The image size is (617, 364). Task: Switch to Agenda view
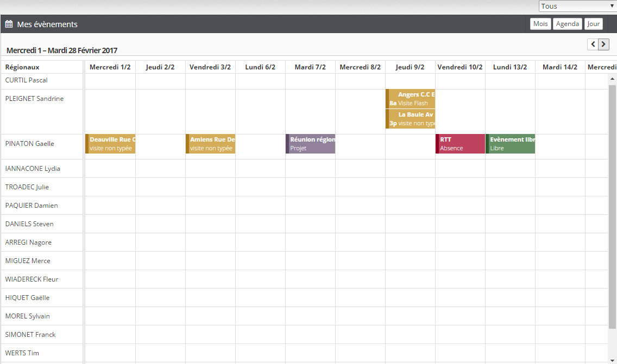pyautogui.click(x=568, y=24)
